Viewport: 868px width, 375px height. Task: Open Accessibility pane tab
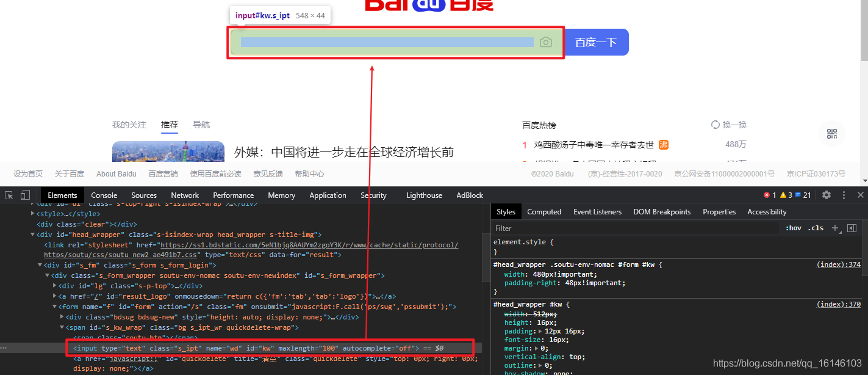pos(767,212)
